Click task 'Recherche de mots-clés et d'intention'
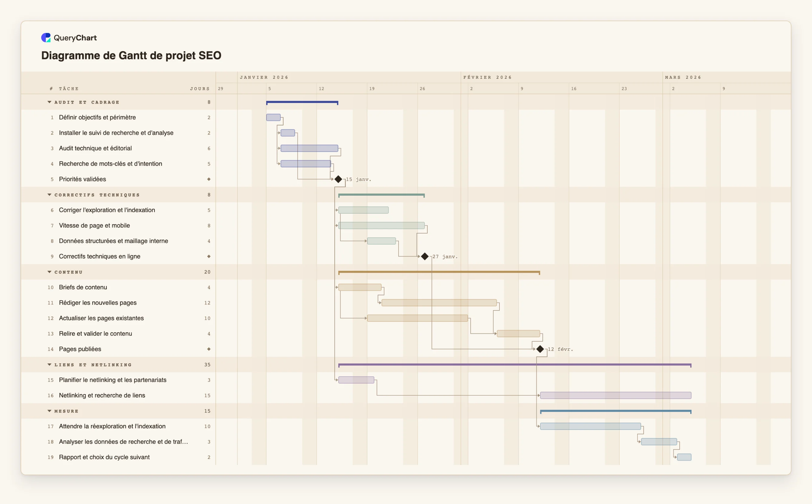 point(110,164)
